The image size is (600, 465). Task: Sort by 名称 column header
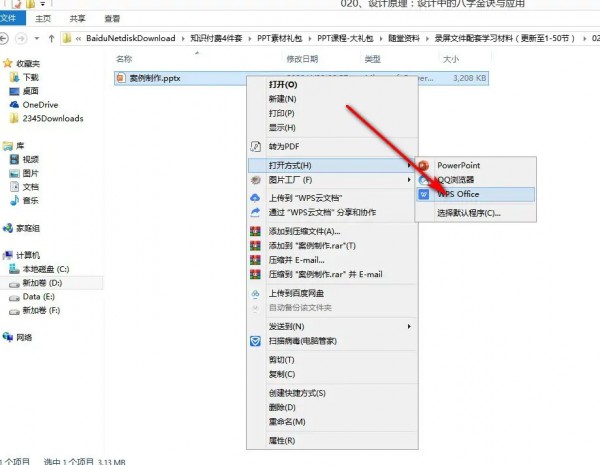(x=124, y=59)
